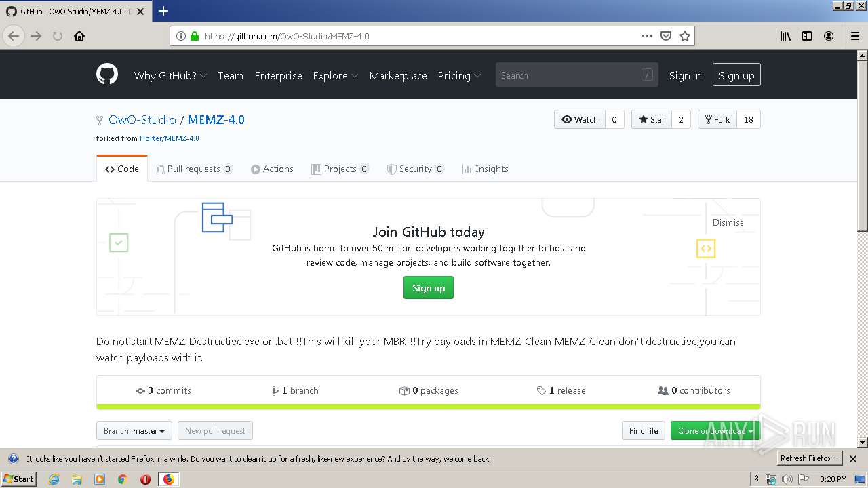Click the volume speaker tray icon
This screenshot has height=488, width=868.
787,479
